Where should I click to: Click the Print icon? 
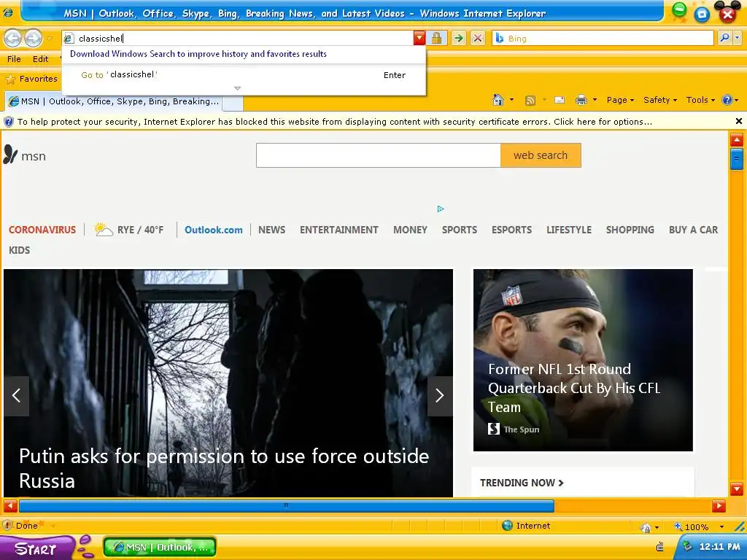click(581, 100)
